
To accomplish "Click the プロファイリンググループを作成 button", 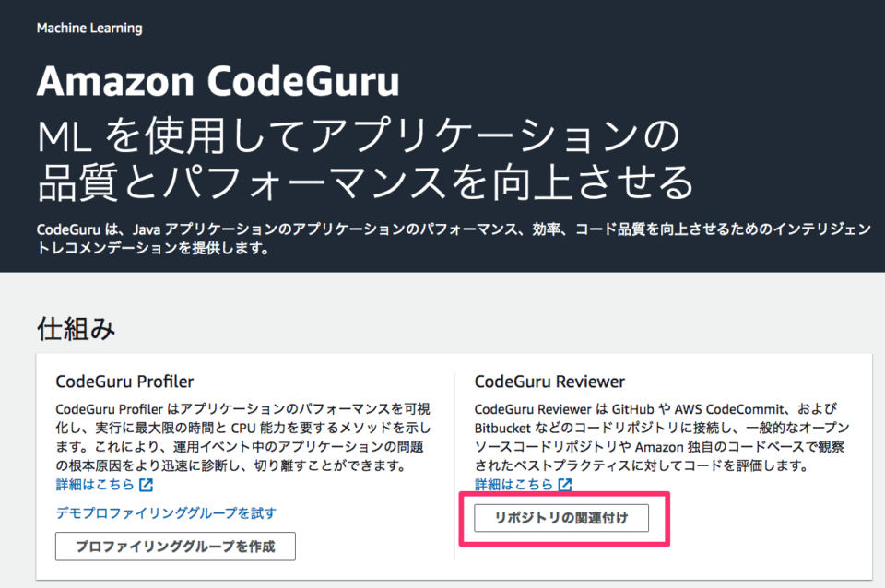I will pyautogui.click(x=175, y=547).
